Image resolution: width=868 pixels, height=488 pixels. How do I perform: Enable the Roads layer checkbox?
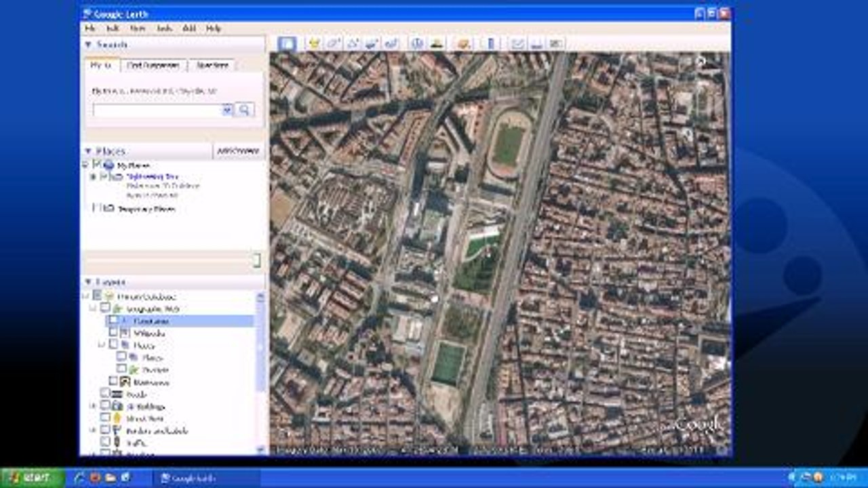click(105, 394)
